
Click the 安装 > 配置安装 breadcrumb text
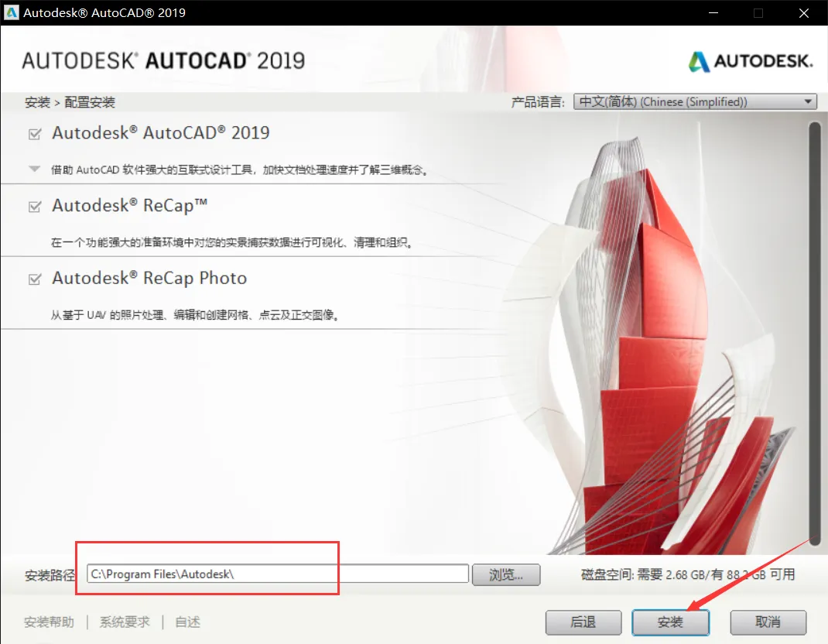(70, 102)
